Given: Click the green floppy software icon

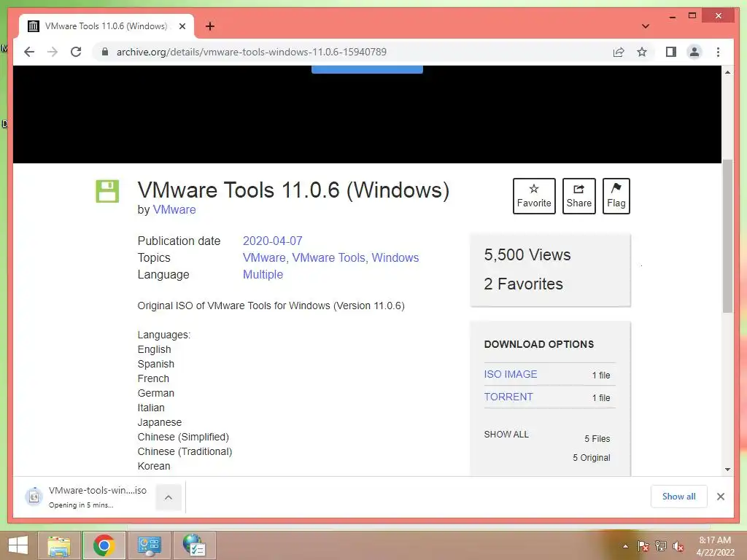Looking at the screenshot, I should (x=107, y=191).
